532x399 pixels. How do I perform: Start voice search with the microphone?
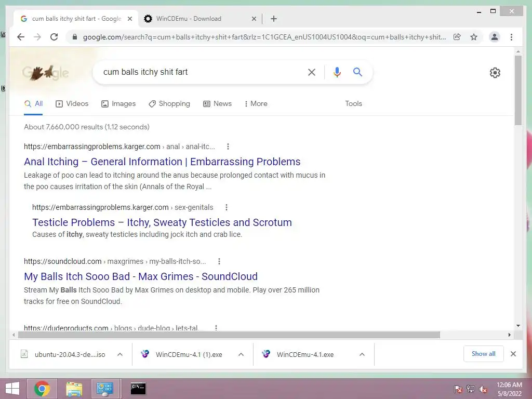tap(337, 72)
